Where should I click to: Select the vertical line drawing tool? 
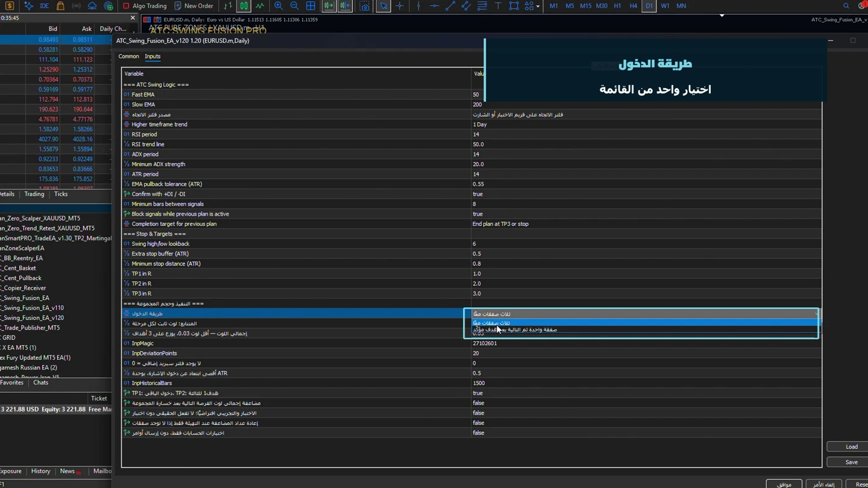418,6
